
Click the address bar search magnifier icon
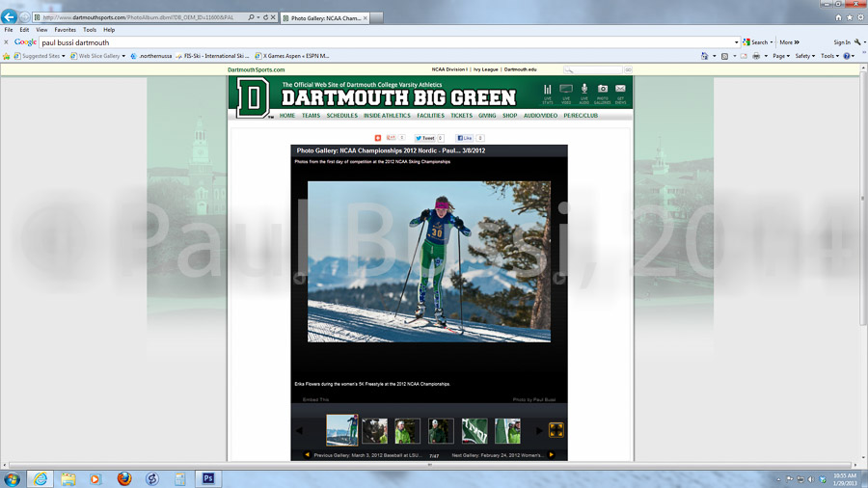click(x=252, y=17)
